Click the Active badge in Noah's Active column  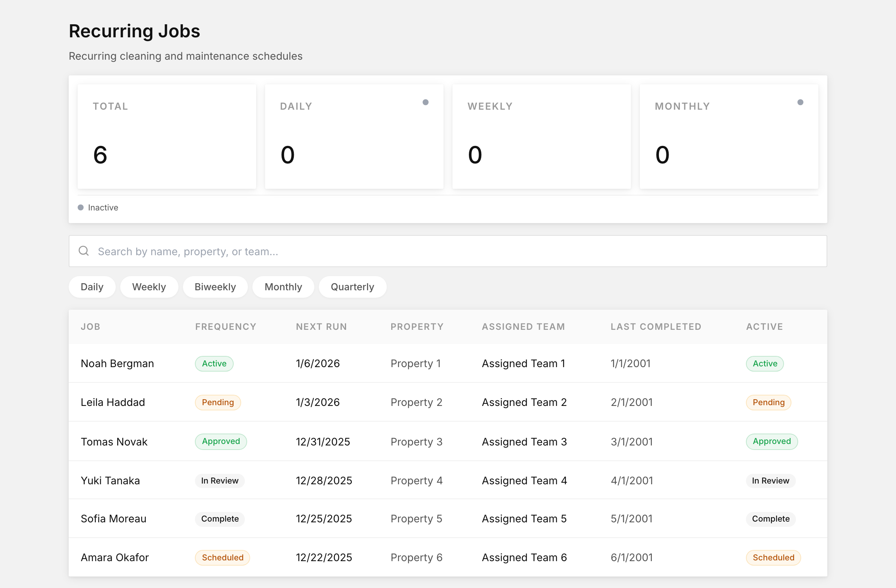tap(765, 363)
